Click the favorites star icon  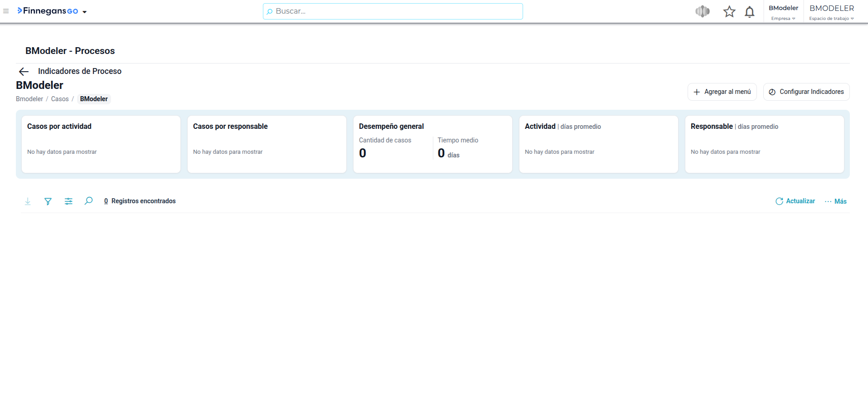point(729,11)
